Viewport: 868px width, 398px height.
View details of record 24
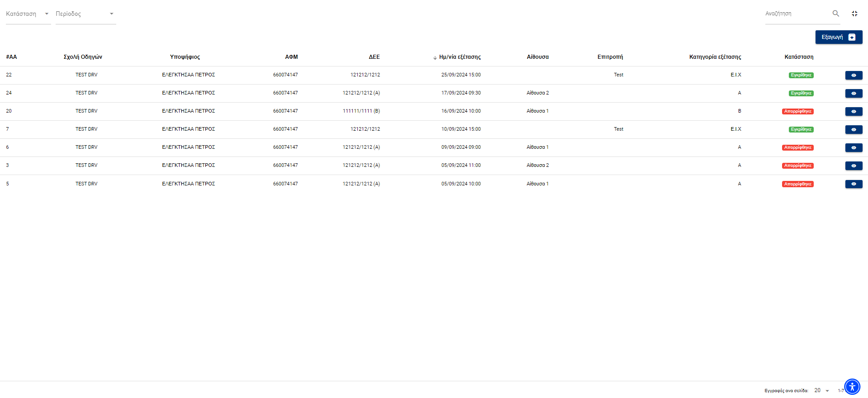click(854, 93)
